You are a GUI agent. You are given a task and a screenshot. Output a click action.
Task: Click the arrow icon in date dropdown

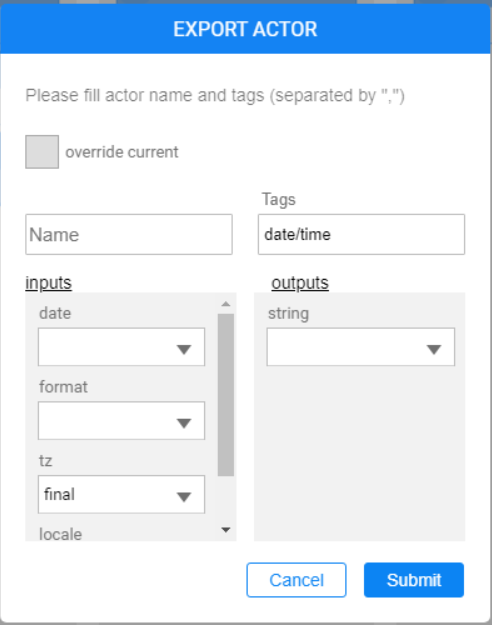click(x=184, y=350)
